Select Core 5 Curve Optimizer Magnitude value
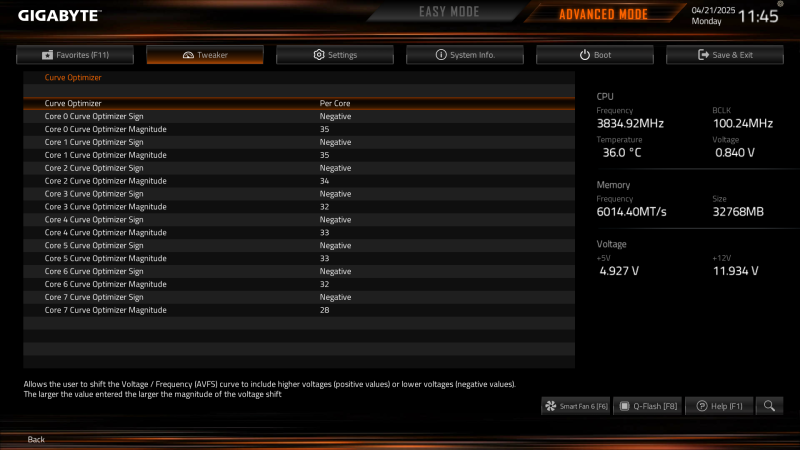 [324, 258]
